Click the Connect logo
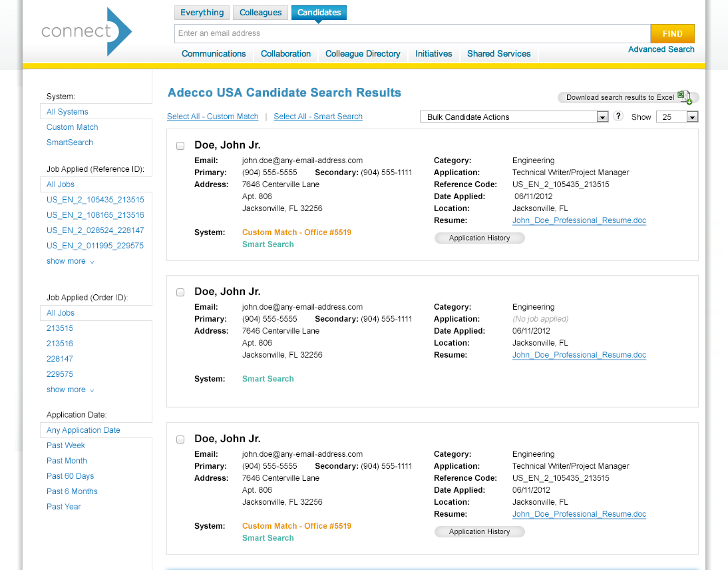The width and height of the screenshot is (728, 570). pos(87,31)
